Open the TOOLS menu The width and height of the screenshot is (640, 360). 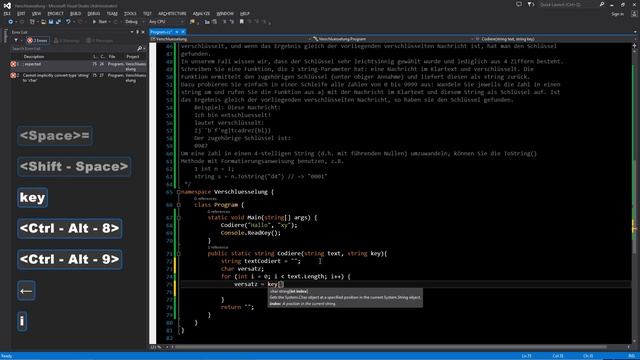[130, 13]
